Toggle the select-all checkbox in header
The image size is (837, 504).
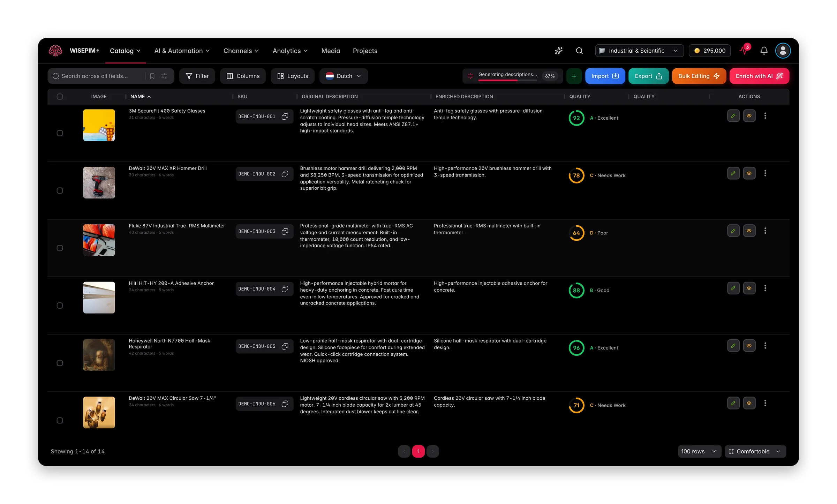click(60, 97)
